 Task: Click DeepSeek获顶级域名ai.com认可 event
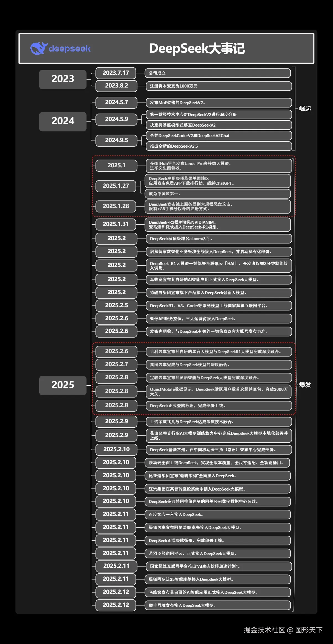[219, 239]
